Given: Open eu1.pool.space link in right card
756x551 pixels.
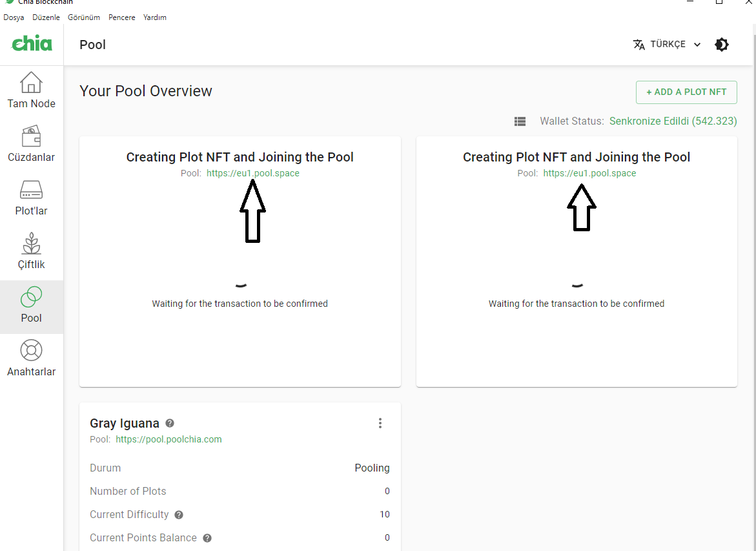Looking at the screenshot, I should click(589, 173).
